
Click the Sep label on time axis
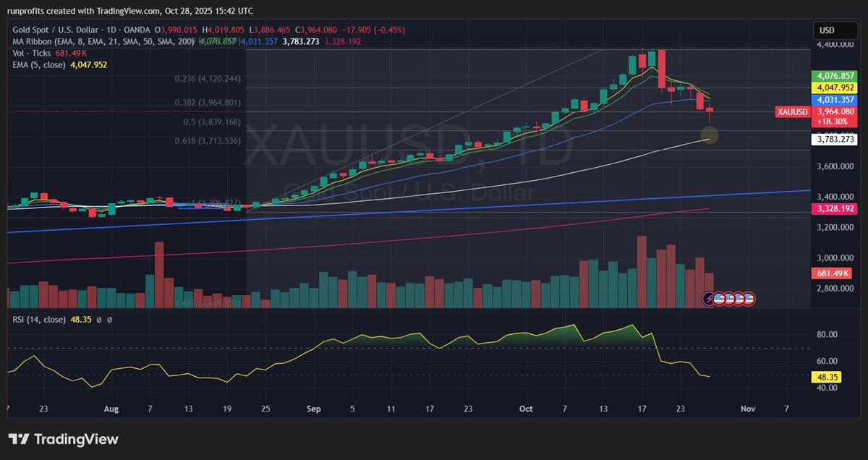click(x=313, y=409)
